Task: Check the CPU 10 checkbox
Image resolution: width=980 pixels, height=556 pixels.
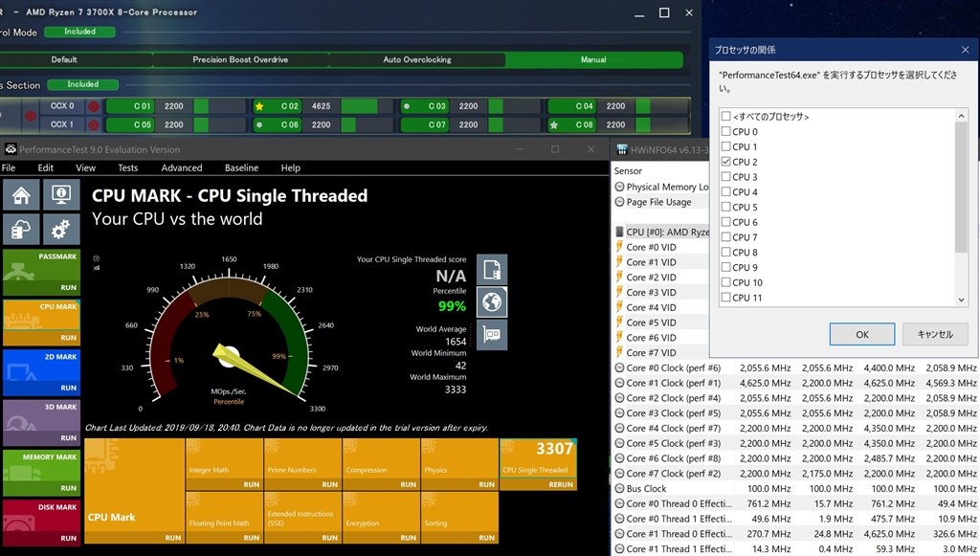Action: pos(725,282)
